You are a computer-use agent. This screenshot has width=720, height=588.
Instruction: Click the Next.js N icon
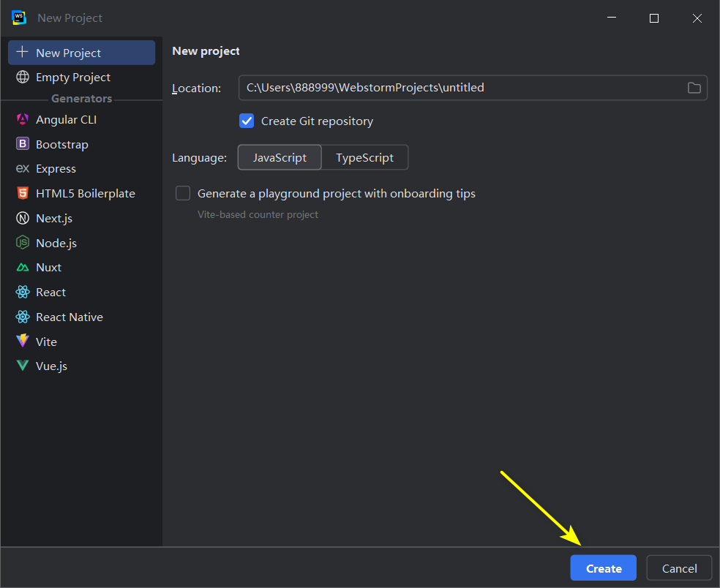coord(23,218)
